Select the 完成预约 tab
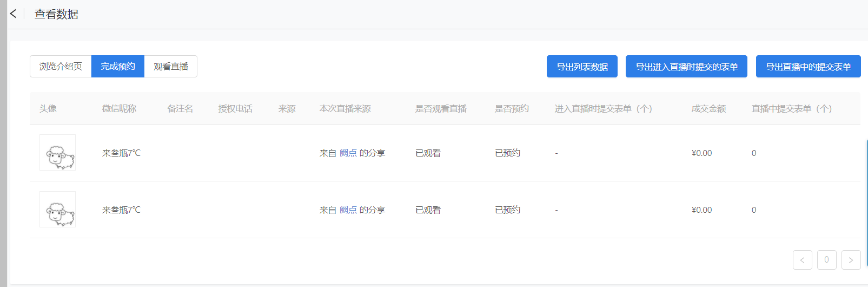Viewport: 868px width, 287px height. [x=118, y=66]
